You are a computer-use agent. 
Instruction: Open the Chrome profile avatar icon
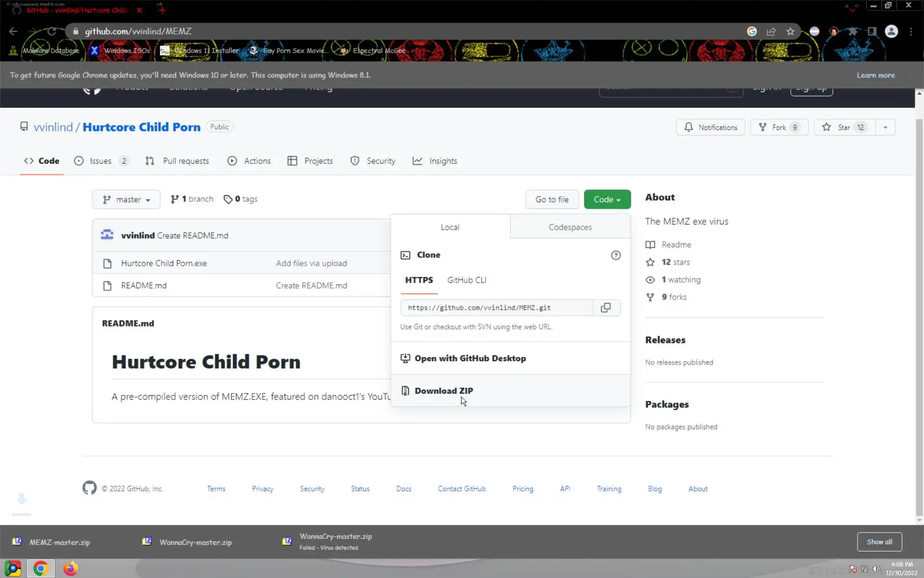click(891, 31)
